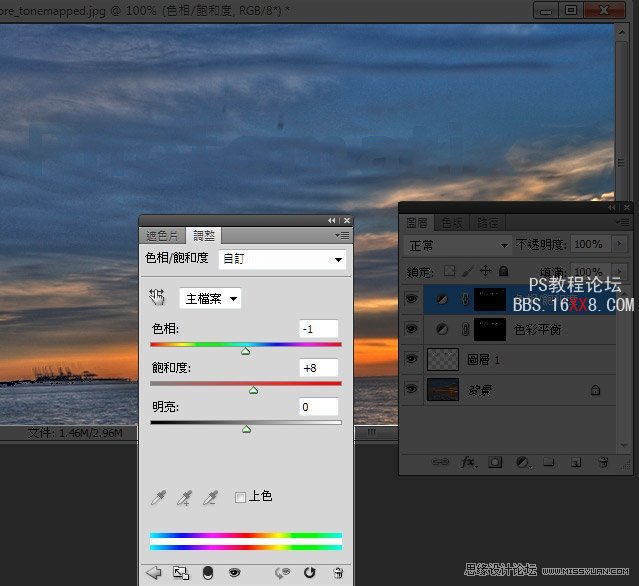Image resolution: width=639 pixels, height=586 pixels.
Task: Click the 飽和度 value field showing +8
Action: click(x=319, y=368)
